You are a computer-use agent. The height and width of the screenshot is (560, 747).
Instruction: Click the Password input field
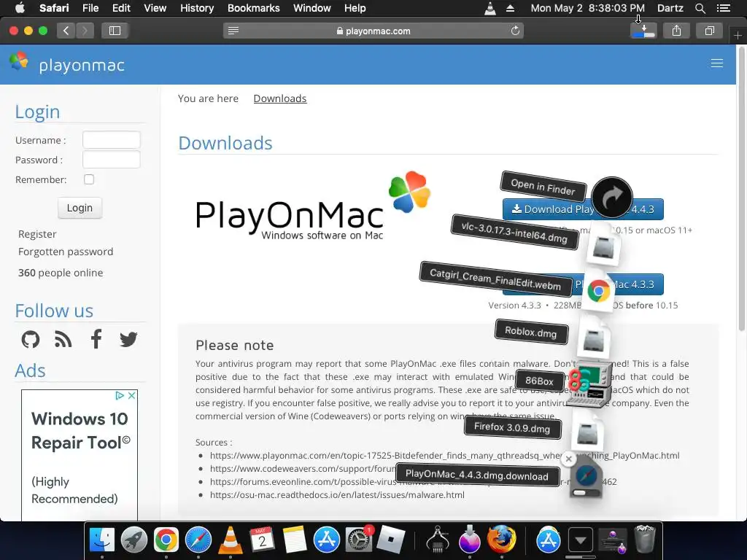tap(112, 160)
